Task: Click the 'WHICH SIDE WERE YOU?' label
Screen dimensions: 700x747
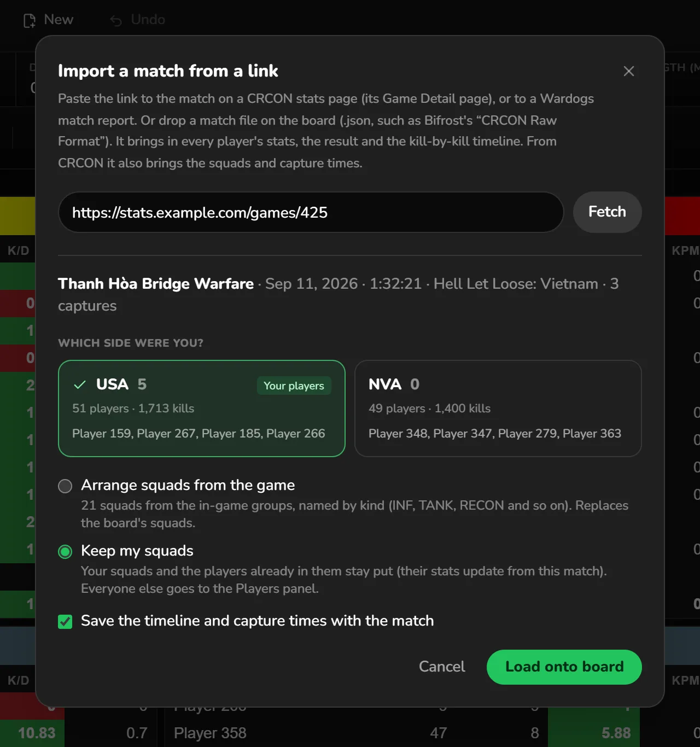Action: point(131,343)
